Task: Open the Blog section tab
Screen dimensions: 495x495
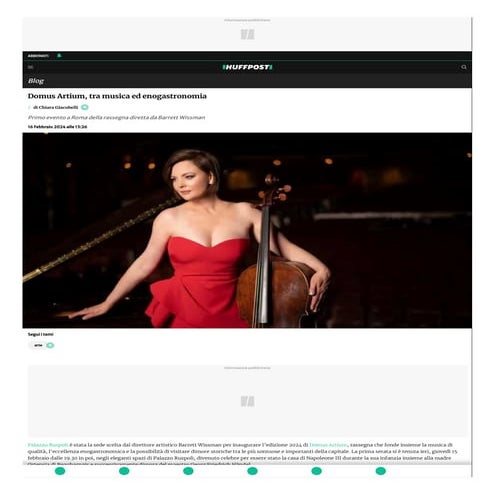Action: 36,81
